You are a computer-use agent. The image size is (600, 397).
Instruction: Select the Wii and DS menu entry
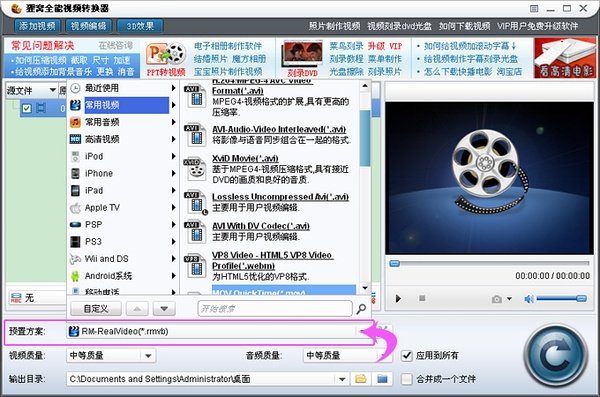click(122, 259)
